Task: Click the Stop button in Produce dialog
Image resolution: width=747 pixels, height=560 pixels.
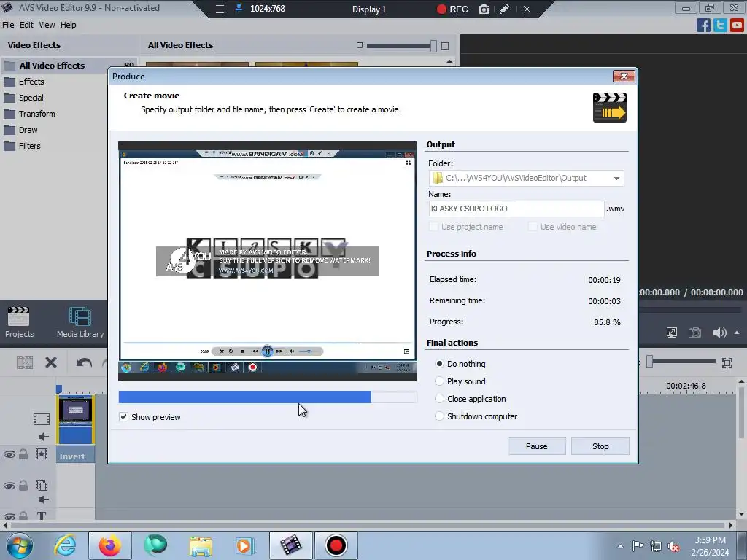Action: click(600, 446)
